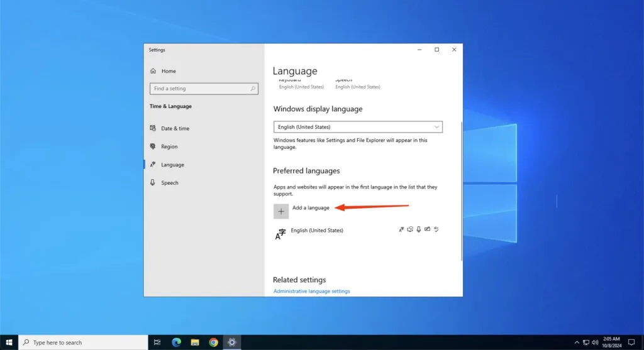
Task: Open Speech settings
Action: click(170, 183)
